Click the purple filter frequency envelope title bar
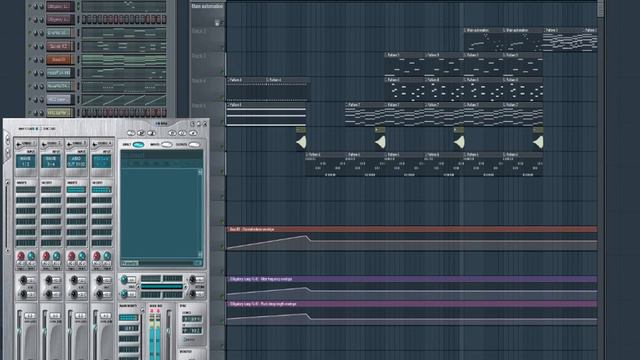The image size is (640, 360). [x=412, y=279]
